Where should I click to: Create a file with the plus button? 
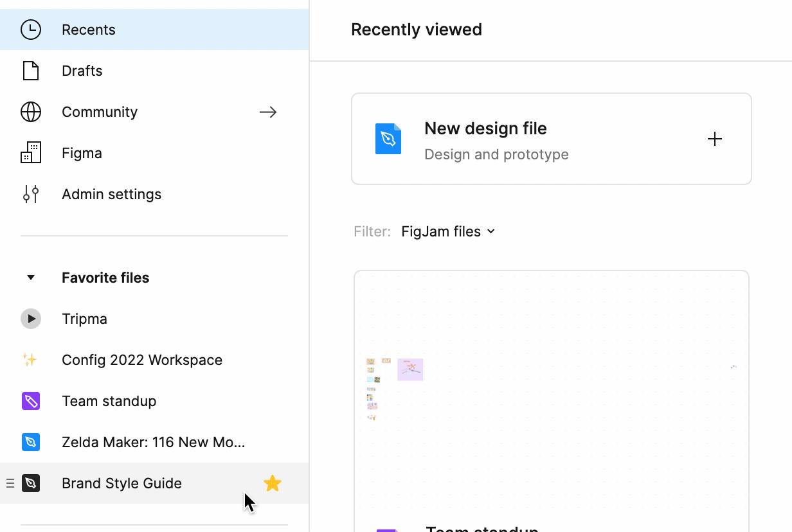coord(715,138)
